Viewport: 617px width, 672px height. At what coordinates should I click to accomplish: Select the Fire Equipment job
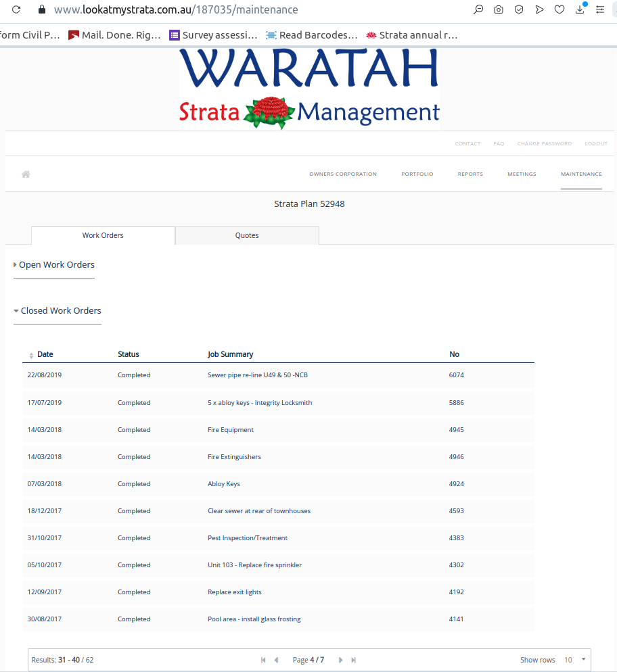231,430
